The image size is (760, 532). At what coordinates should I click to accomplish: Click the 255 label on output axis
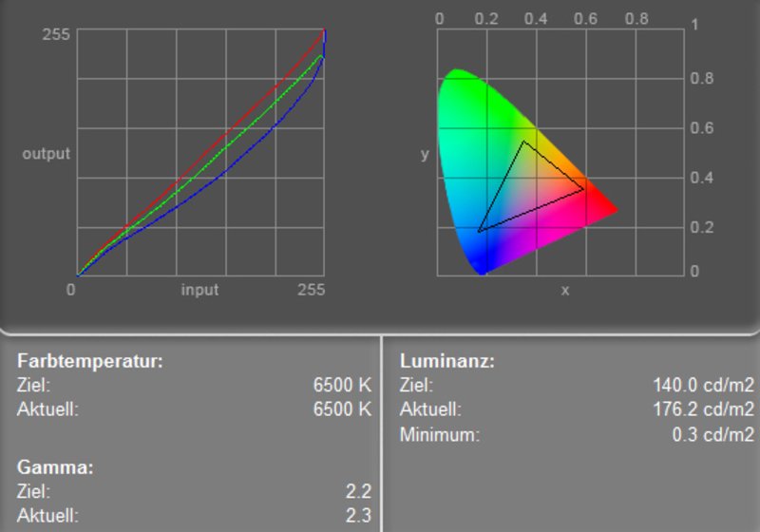pos(56,34)
